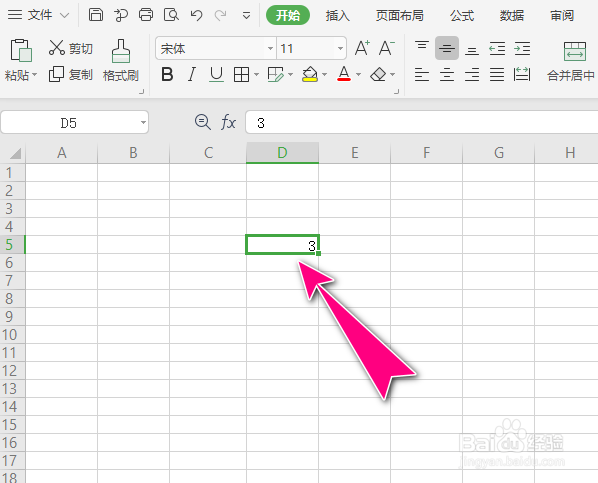
Task: Apply the yellow fill color
Action: 310,74
